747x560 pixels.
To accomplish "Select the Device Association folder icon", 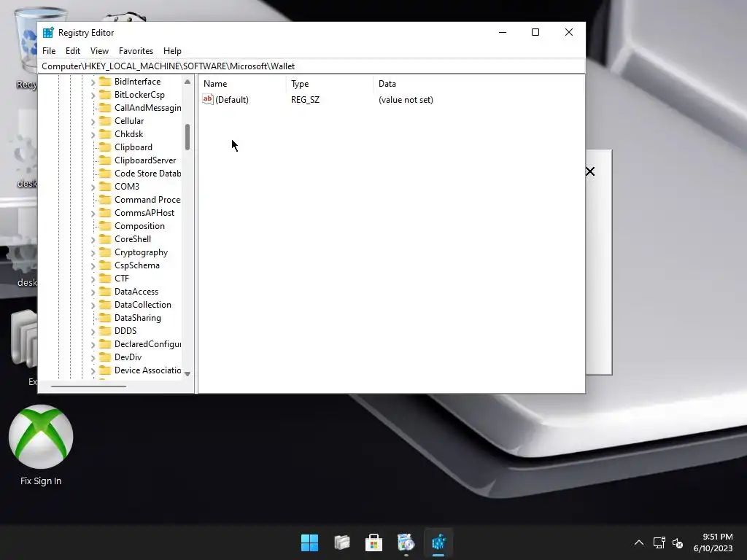I will 105,370.
